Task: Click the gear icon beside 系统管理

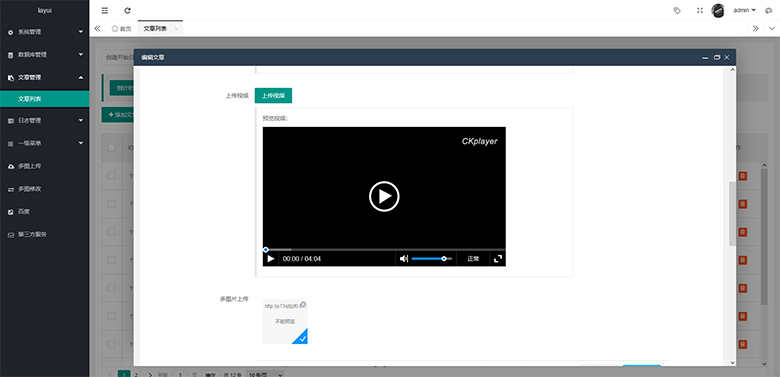Action: [x=11, y=32]
